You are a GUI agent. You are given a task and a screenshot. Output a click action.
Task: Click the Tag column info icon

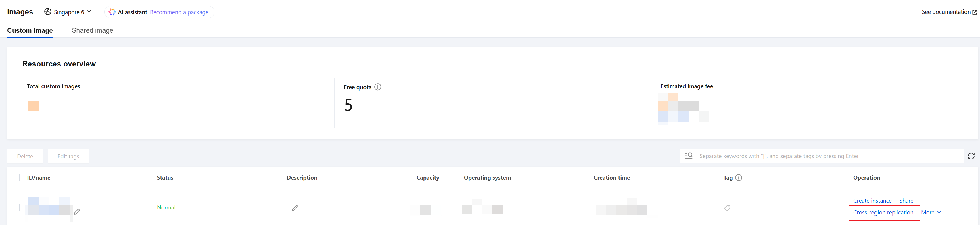pyautogui.click(x=739, y=178)
